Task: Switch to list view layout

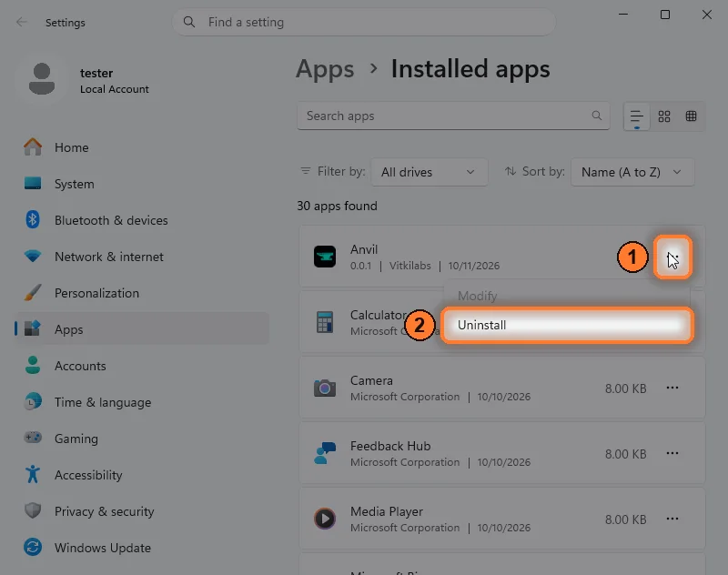Action: 636,116
